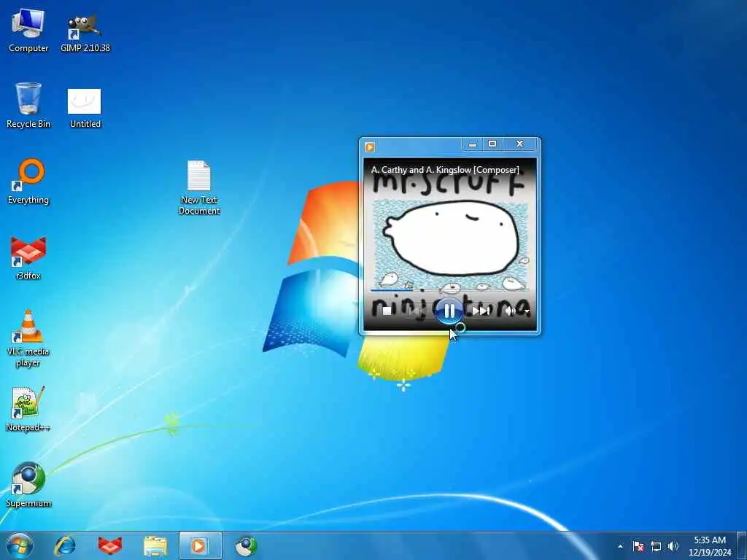Open the volume dropdown arrow in player
Image resolution: width=747 pixels, height=560 pixels.
point(527,311)
